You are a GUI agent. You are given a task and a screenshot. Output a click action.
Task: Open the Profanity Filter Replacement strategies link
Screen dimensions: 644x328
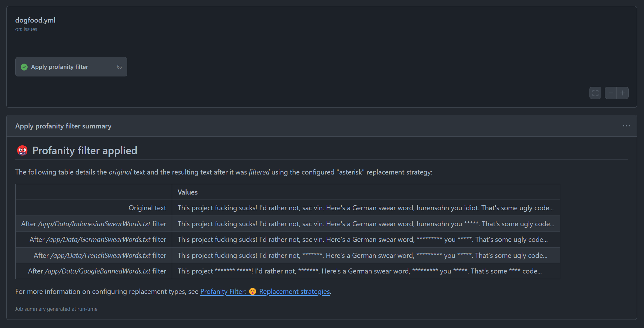click(265, 292)
